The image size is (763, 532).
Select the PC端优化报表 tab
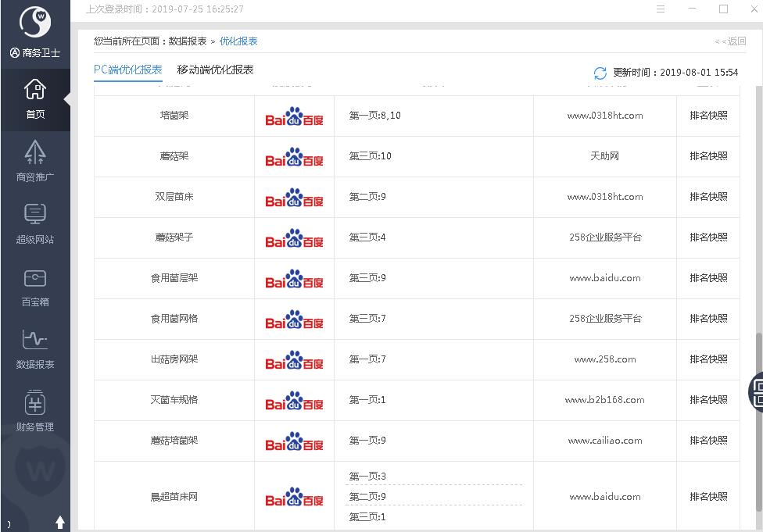(x=127, y=70)
